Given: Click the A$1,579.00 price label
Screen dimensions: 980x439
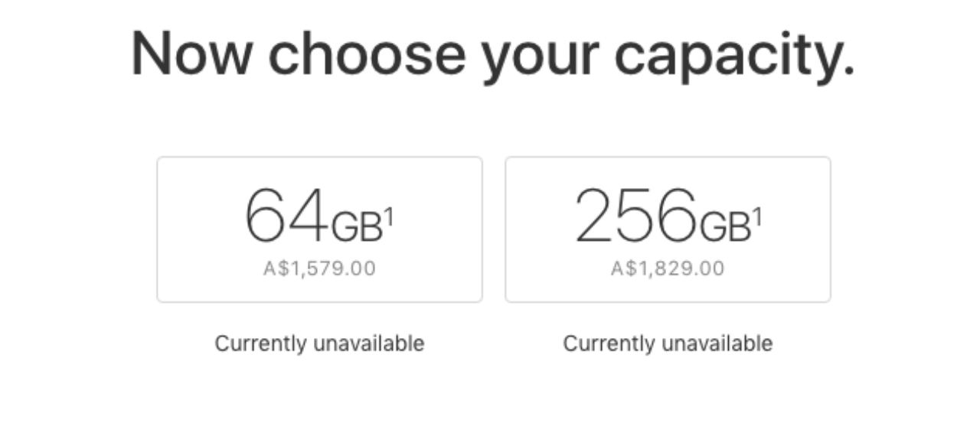Looking at the screenshot, I should click(x=319, y=269).
